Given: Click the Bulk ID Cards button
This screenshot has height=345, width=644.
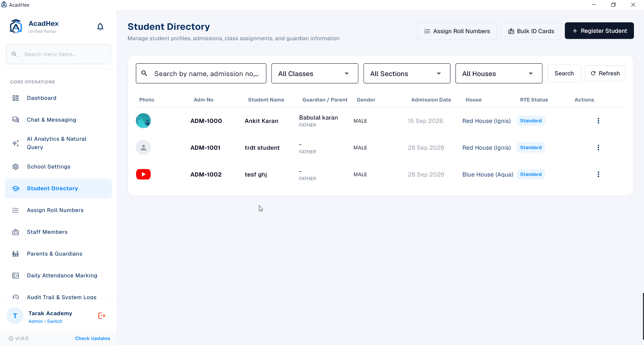Looking at the screenshot, I should 531,31.
